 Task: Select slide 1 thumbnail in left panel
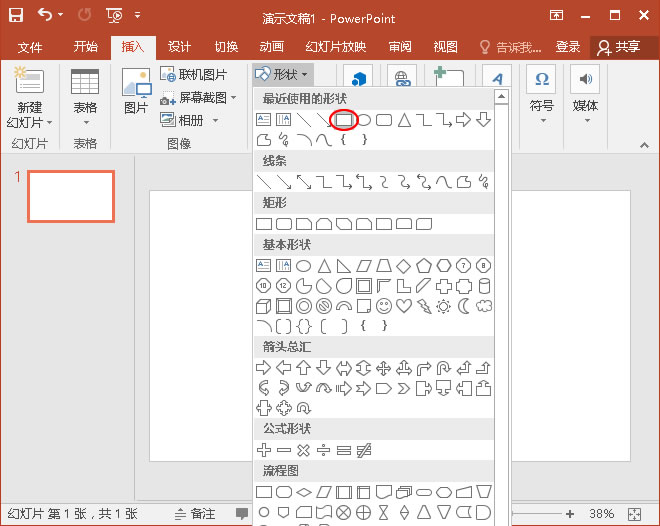70,196
